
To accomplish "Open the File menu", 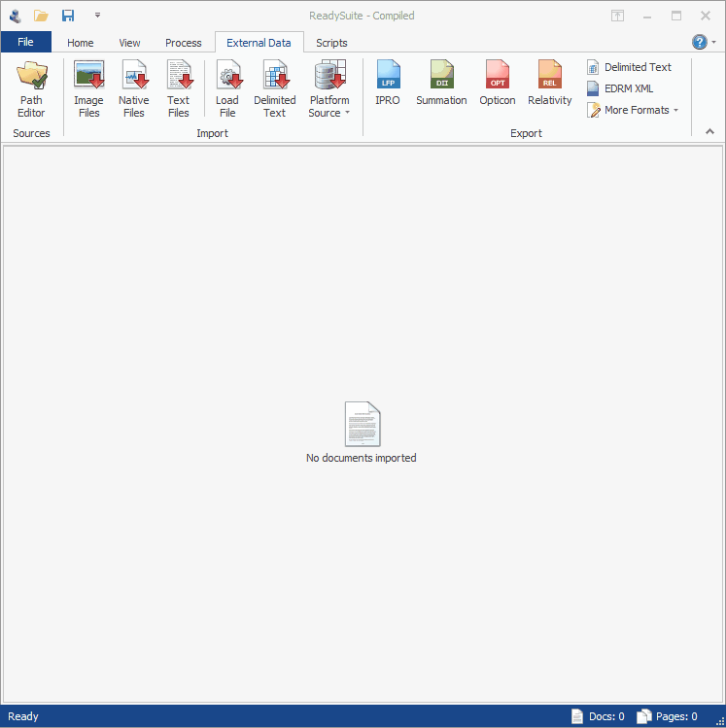I will click(x=26, y=42).
